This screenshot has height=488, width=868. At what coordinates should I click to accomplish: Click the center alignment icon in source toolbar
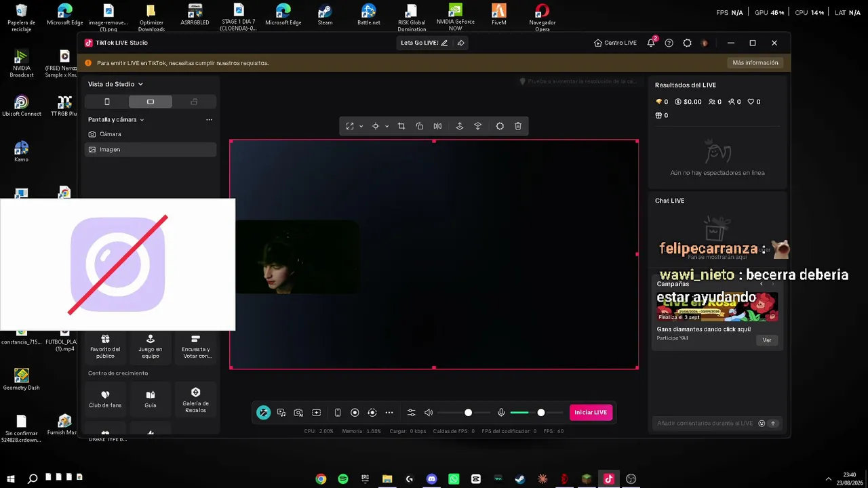click(x=375, y=126)
